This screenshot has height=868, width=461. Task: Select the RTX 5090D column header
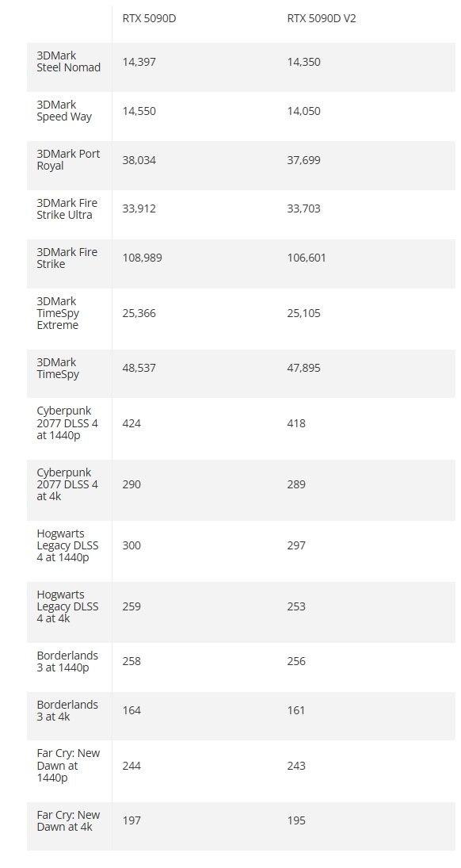(x=149, y=18)
